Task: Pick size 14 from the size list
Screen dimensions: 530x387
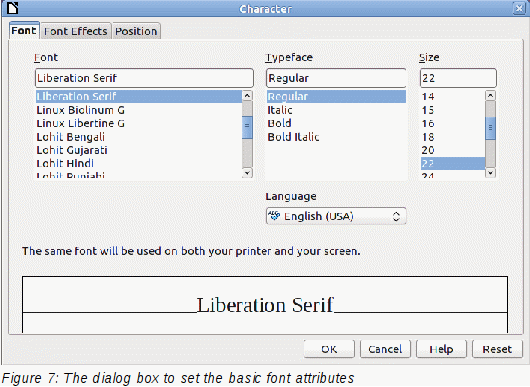Action: (453, 97)
